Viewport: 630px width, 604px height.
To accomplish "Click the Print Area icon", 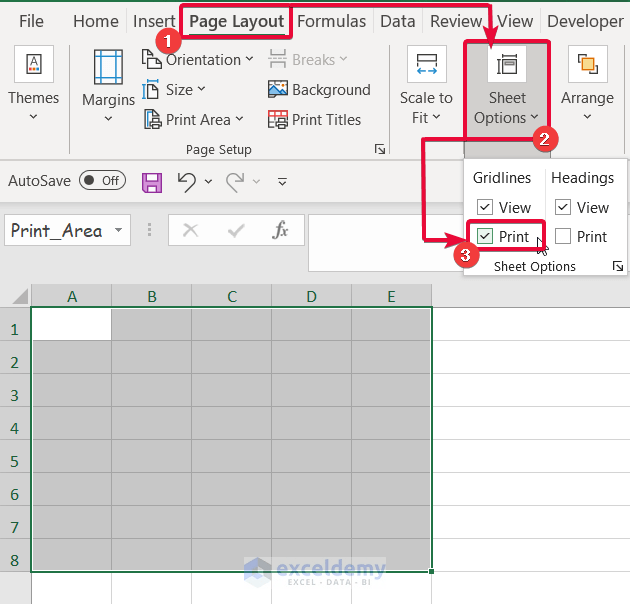I will 152,119.
